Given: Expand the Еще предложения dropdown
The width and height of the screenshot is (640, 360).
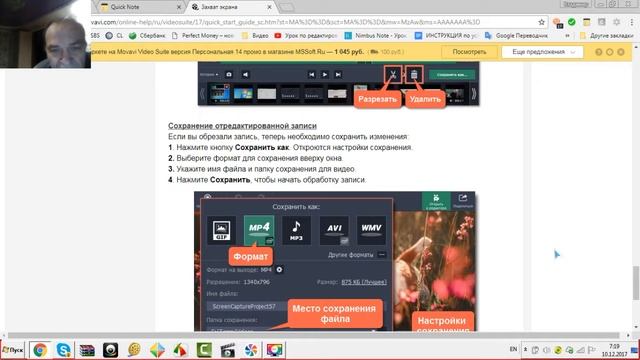Looking at the screenshot, I should 542,52.
